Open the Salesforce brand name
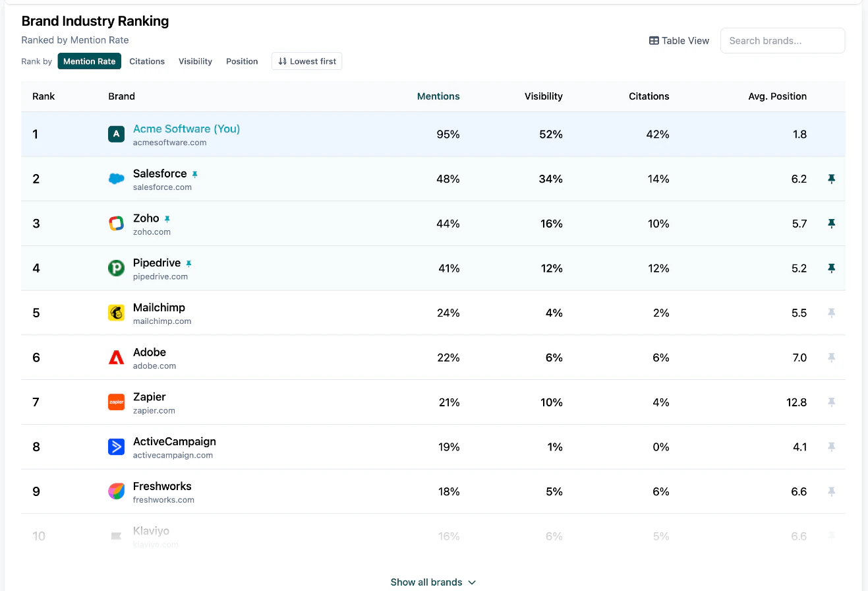This screenshot has width=868, height=591. point(160,173)
